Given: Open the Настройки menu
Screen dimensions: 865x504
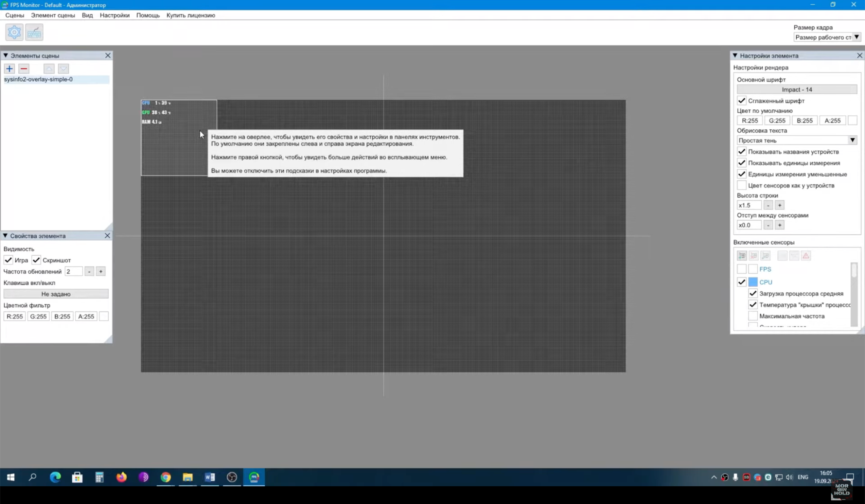Looking at the screenshot, I should tap(115, 15).
